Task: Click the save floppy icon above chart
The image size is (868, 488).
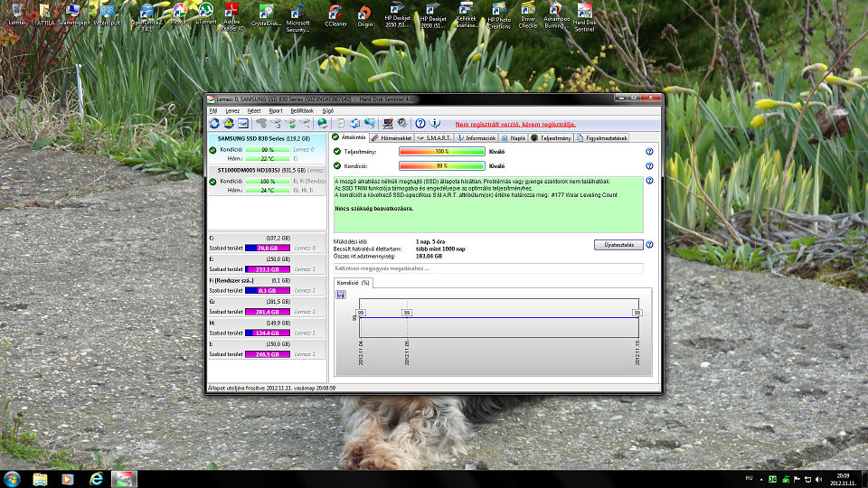Action: click(x=341, y=295)
